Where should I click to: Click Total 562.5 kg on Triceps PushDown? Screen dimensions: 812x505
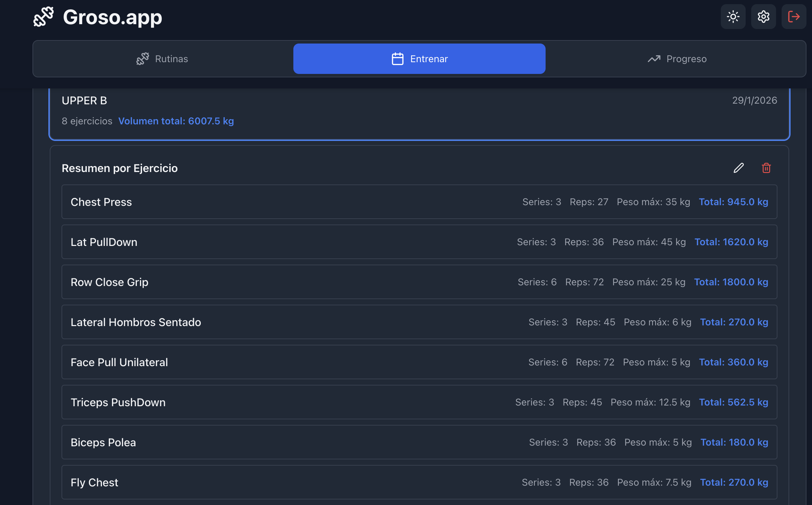[x=733, y=402]
